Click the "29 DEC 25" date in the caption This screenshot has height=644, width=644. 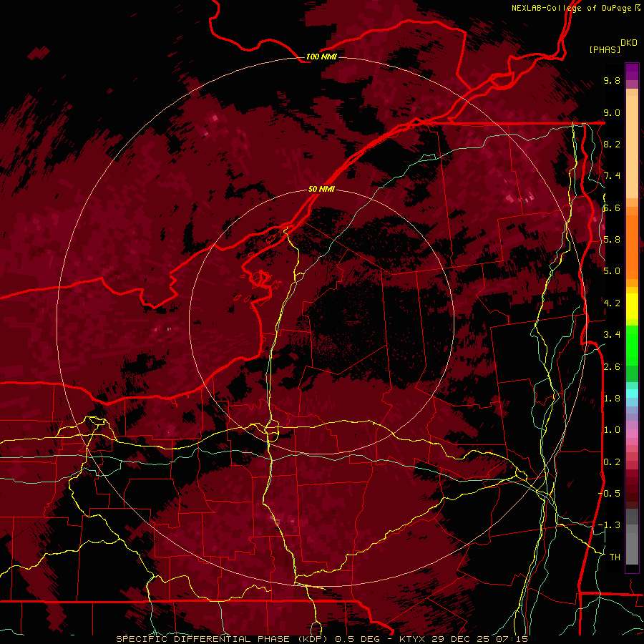[459, 639]
